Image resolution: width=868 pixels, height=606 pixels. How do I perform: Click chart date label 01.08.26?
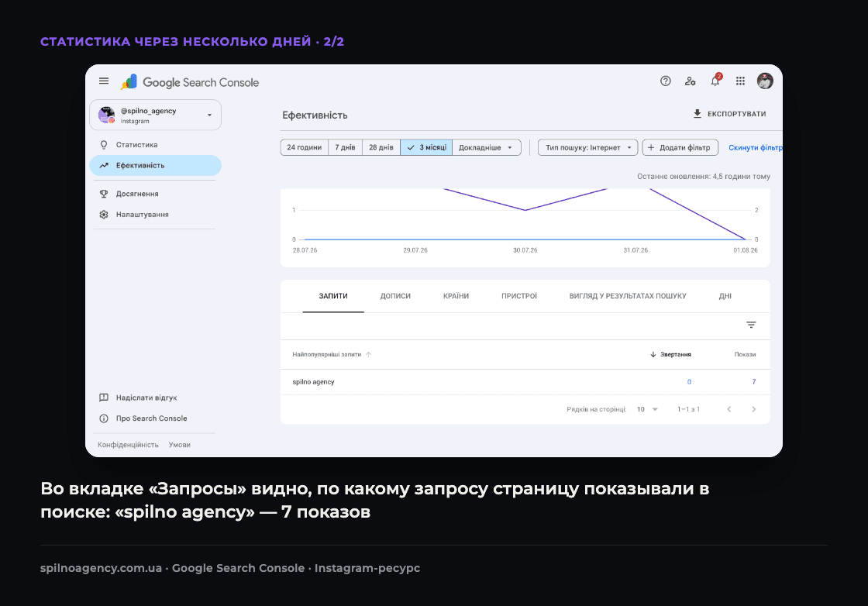pyautogui.click(x=745, y=250)
